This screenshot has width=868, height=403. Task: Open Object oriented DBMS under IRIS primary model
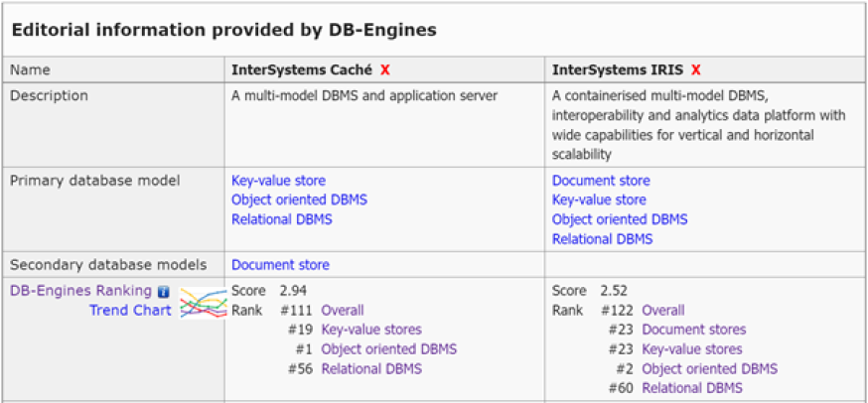coord(620,219)
